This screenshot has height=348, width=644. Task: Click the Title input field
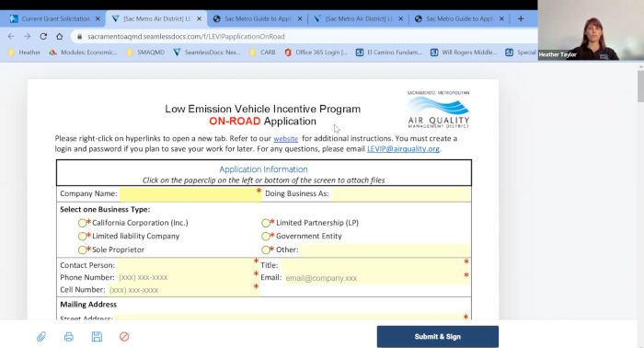click(x=374, y=265)
